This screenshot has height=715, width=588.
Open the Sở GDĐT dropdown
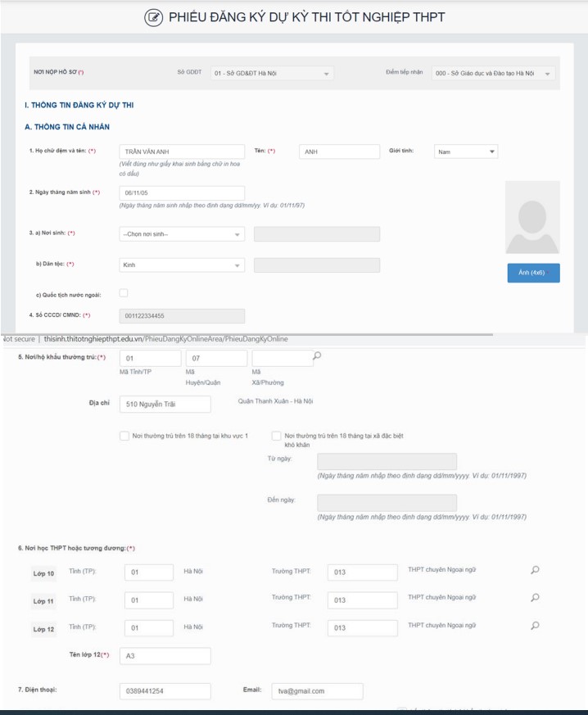pyautogui.click(x=272, y=74)
